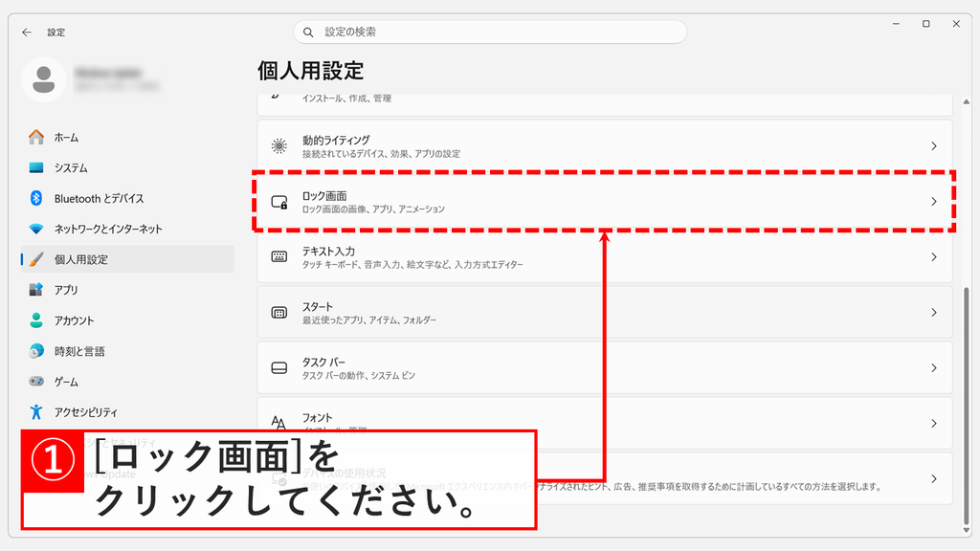980x551 pixels.
Task: Expand the 動的ライティング chevron
Action: 934,146
